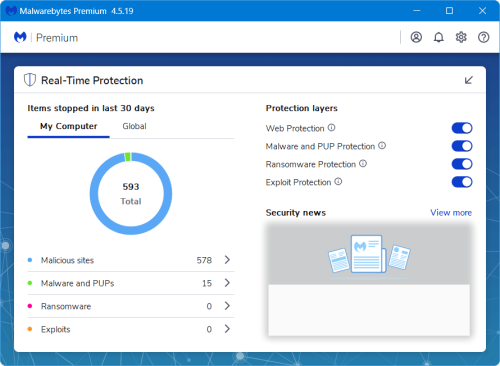Toggle Exploit Protection switch

[x=462, y=182]
